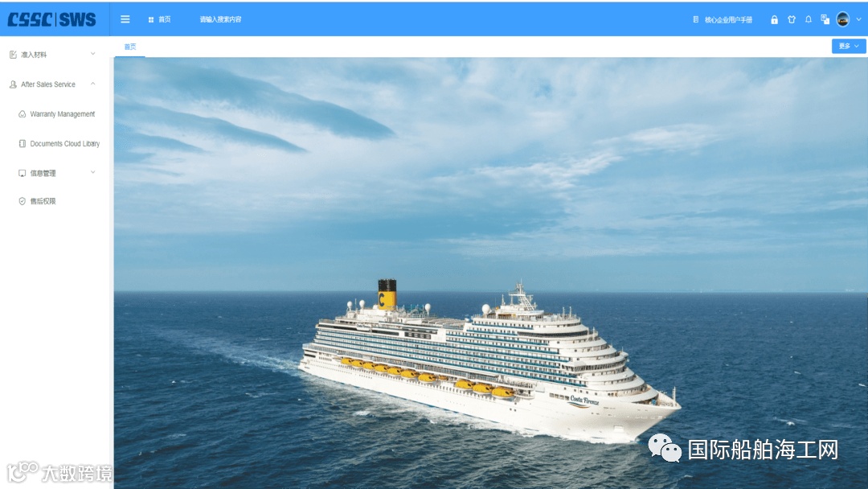
Task: Open the theme shirt icon
Action: (791, 19)
